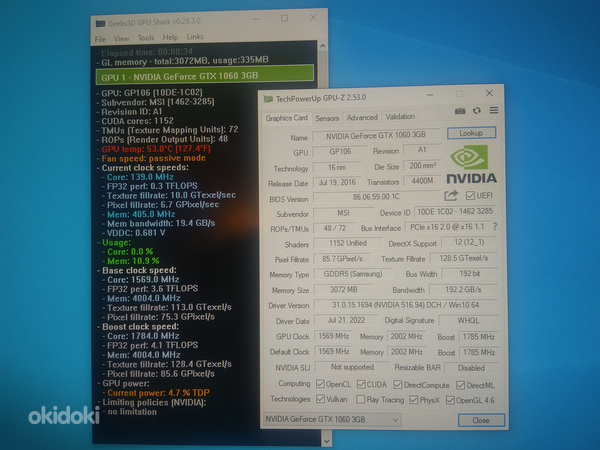Viewport: 600px width, 450px height.
Task: Click the NVIDIA logo in GPU-Z
Action: point(471,164)
